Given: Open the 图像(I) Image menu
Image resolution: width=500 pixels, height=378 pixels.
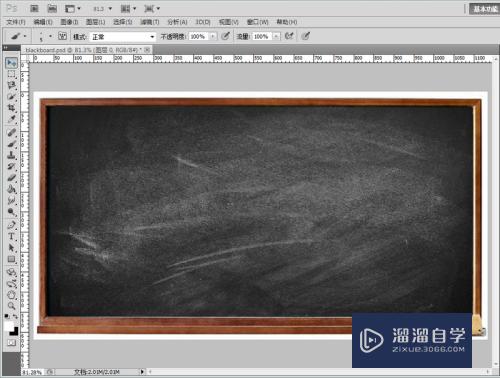Looking at the screenshot, I should (69, 22).
